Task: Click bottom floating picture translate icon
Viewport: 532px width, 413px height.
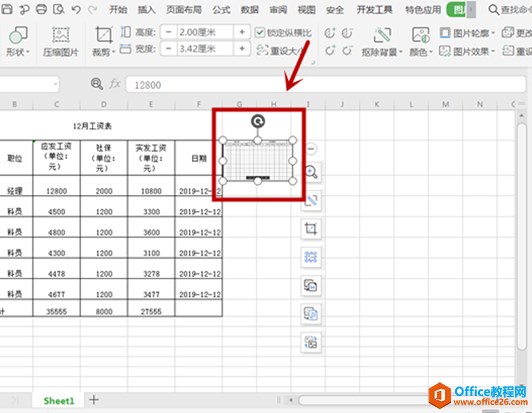Action: coord(311,343)
